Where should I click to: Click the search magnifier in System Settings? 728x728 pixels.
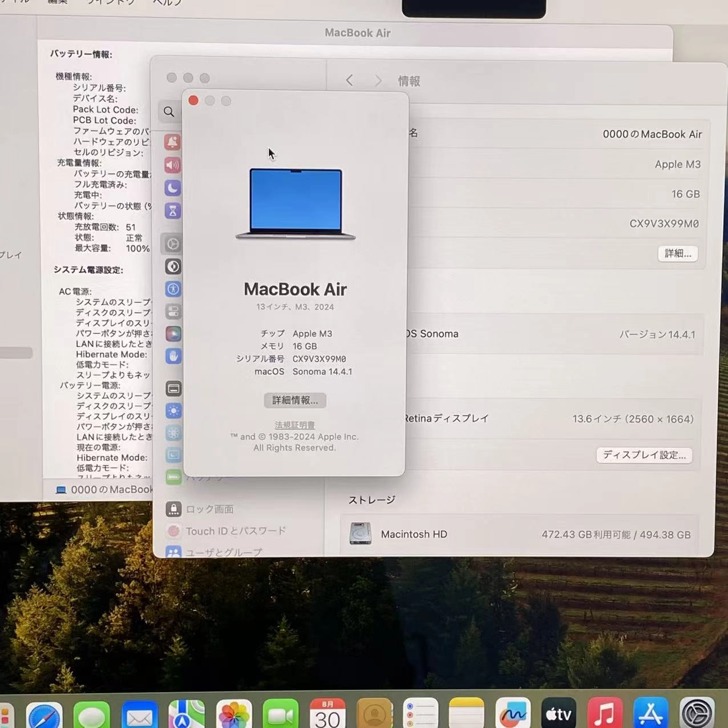pos(169,112)
